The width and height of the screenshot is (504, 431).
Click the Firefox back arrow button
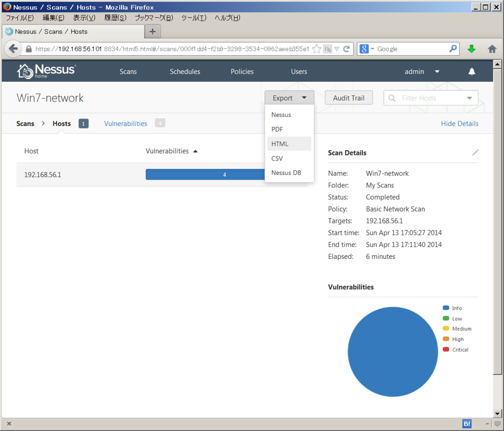(x=13, y=49)
